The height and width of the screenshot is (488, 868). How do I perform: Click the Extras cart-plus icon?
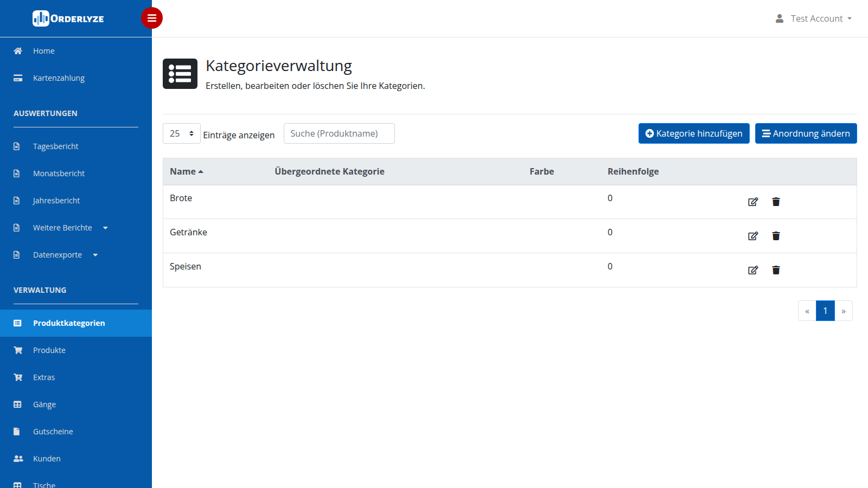point(18,377)
